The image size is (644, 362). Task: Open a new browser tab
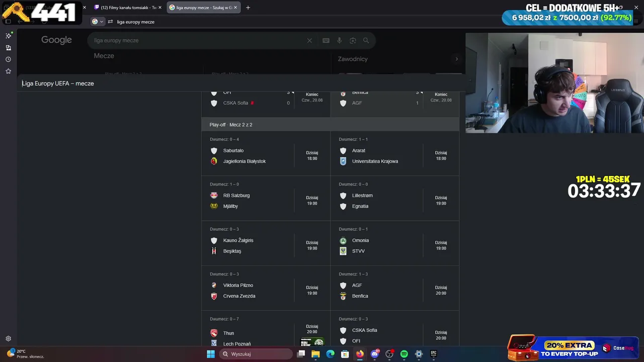(248, 8)
